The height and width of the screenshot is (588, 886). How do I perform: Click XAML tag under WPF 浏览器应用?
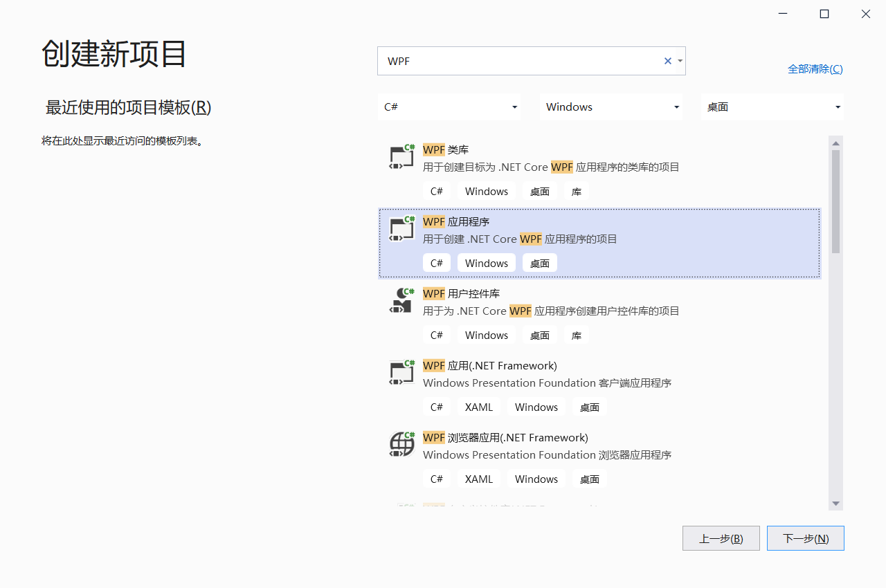[x=479, y=479]
